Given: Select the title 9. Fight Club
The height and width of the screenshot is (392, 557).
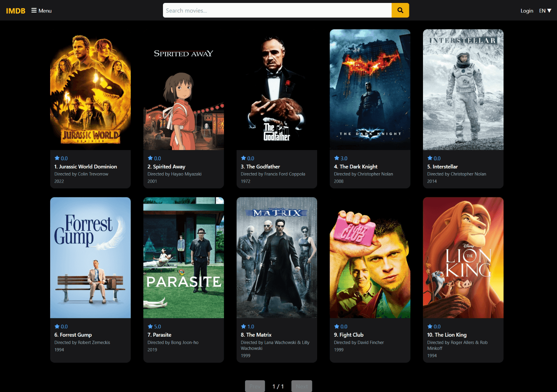Looking at the screenshot, I should pyautogui.click(x=349, y=335).
